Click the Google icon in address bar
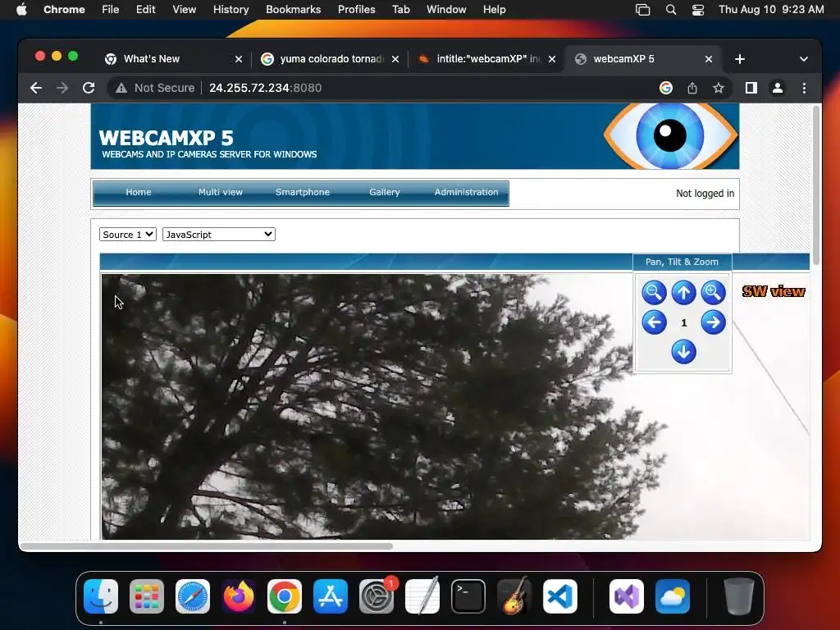Image resolution: width=840 pixels, height=630 pixels. pos(666,88)
